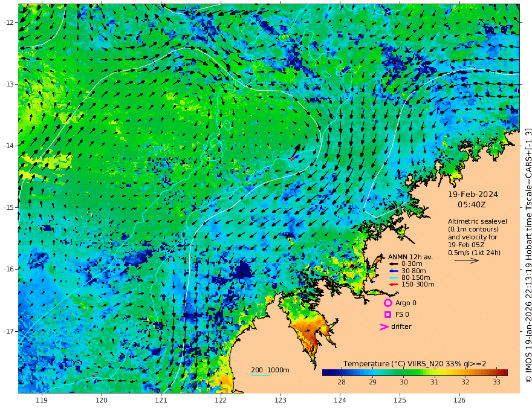Click the mooring marker near 120E bottom edge
The height and width of the screenshot is (411, 532).
94,379
